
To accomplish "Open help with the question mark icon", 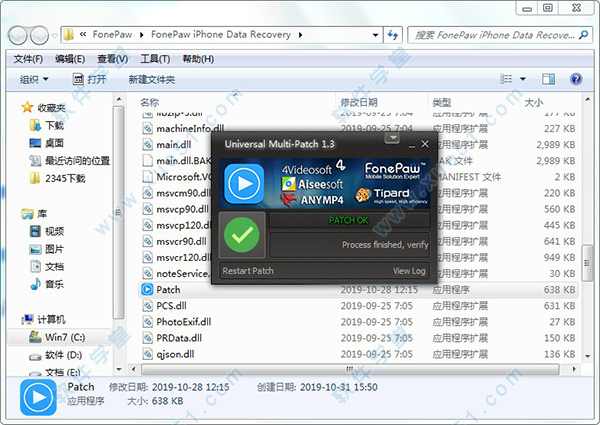I will (x=576, y=79).
